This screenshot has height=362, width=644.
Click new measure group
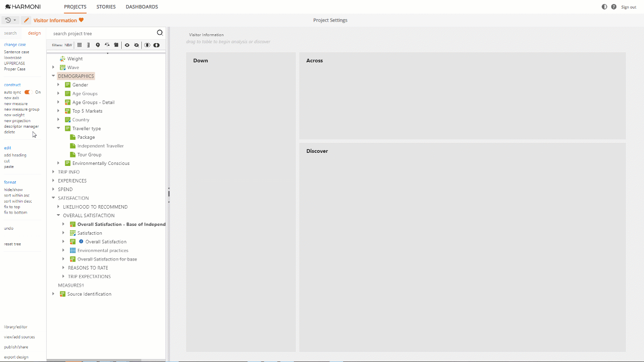[x=22, y=110]
